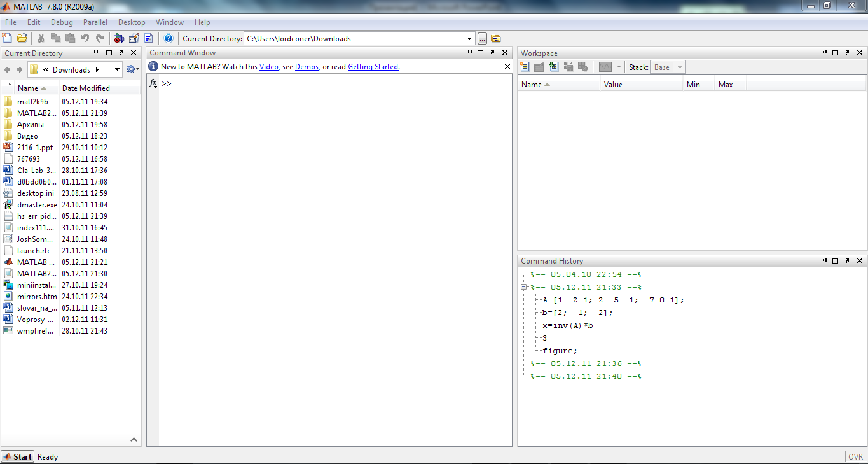
Task: Go up one directory level icon
Action: (496, 38)
